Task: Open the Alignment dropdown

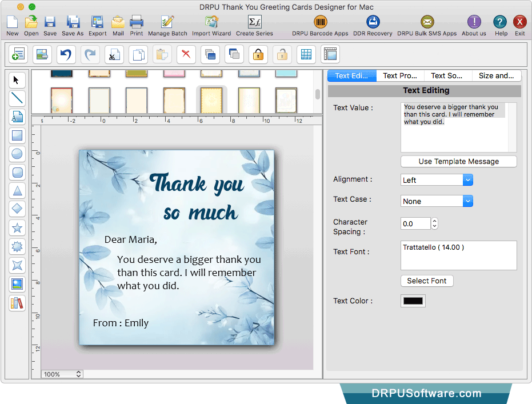Action: [x=437, y=180]
